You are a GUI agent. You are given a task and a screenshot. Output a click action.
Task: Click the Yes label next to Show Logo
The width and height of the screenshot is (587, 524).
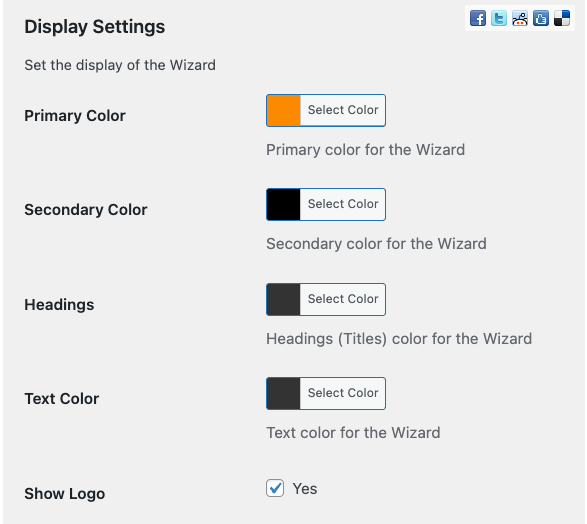pyautogui.click(x=305, y=489)
